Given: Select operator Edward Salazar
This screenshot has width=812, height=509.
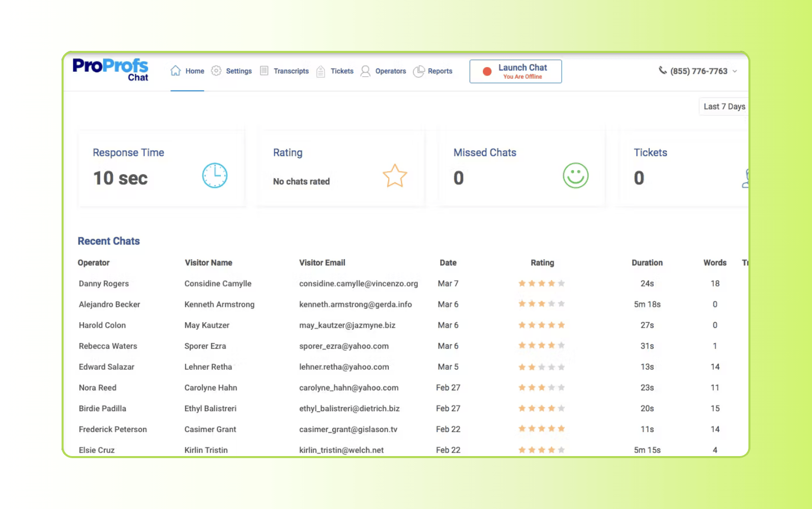Looking at the screenshot, I should pos(106,367).
